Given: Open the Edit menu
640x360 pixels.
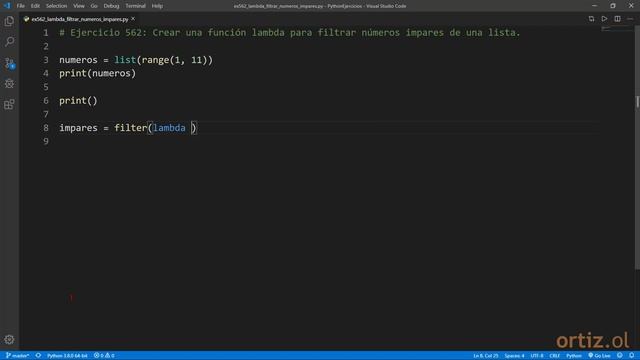Looking at the screenshot, I should point(35,6).
